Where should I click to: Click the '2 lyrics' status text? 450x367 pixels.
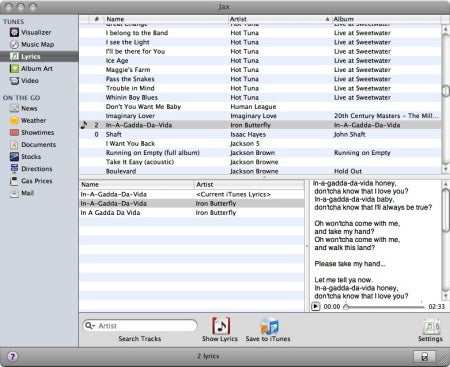208,356
